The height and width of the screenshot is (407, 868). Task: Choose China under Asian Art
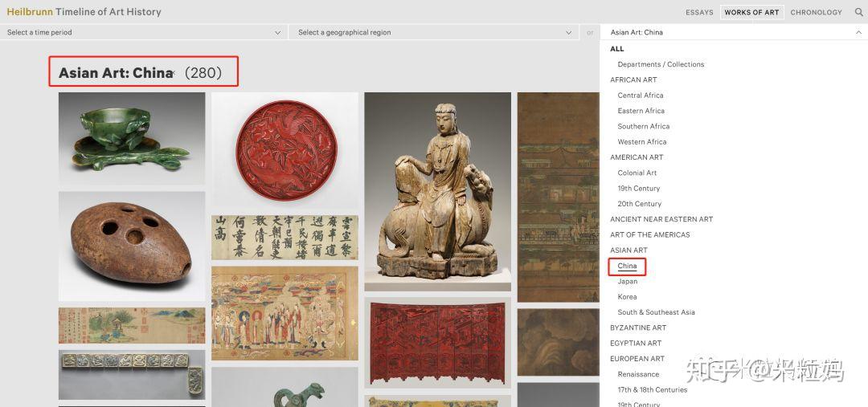click(x=627, y=266)
